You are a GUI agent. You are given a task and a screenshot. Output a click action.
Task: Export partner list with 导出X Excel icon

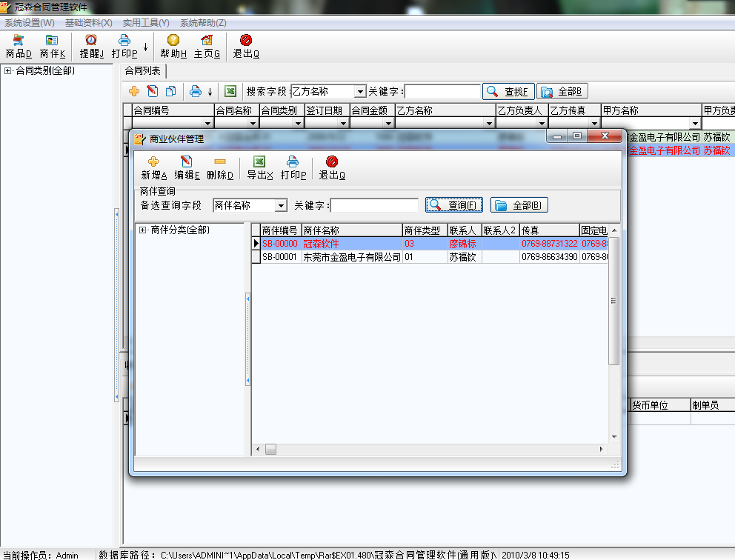pyautogui.click(x=259, y=161)
